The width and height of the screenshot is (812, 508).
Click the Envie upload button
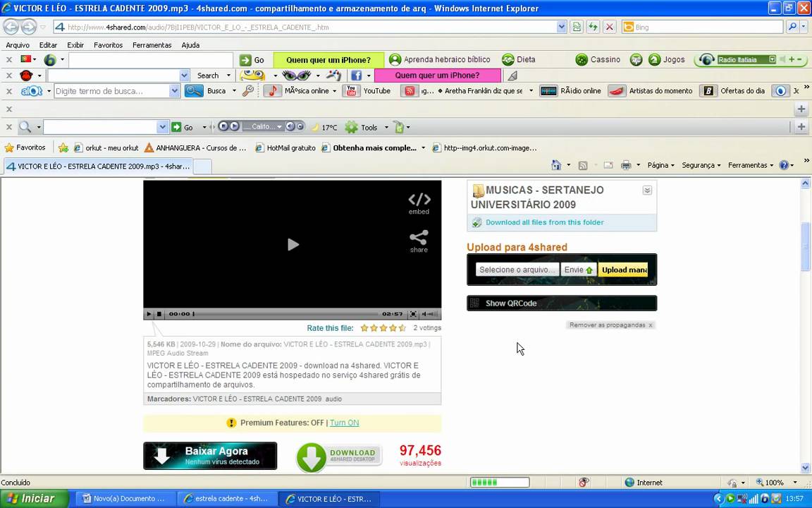579,270
